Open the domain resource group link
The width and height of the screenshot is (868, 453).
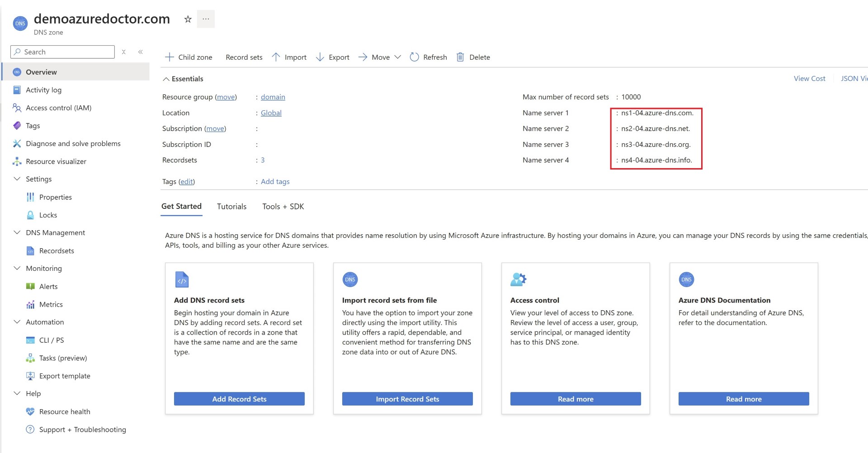(x=273, y=97)
